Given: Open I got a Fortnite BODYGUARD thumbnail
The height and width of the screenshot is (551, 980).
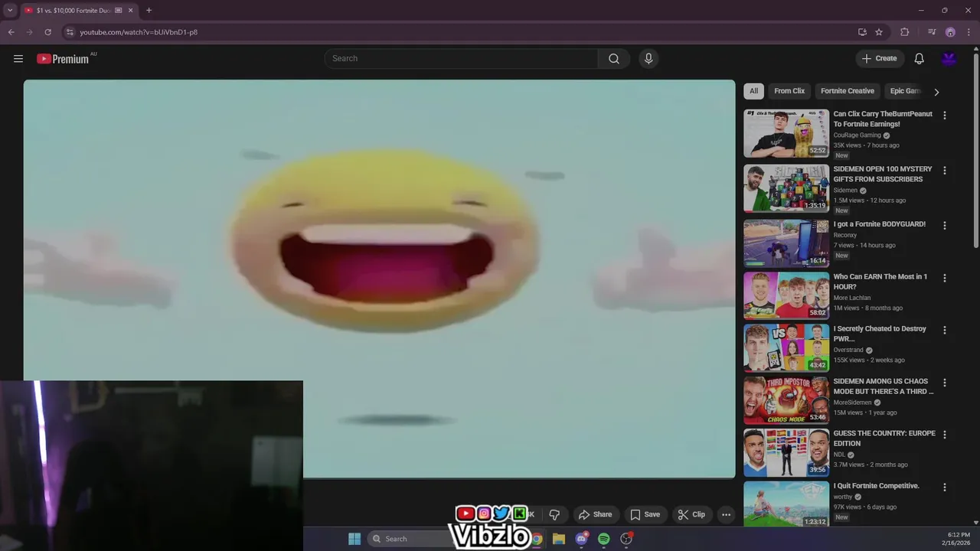Looking at the screenshot, I should (786, 243).
